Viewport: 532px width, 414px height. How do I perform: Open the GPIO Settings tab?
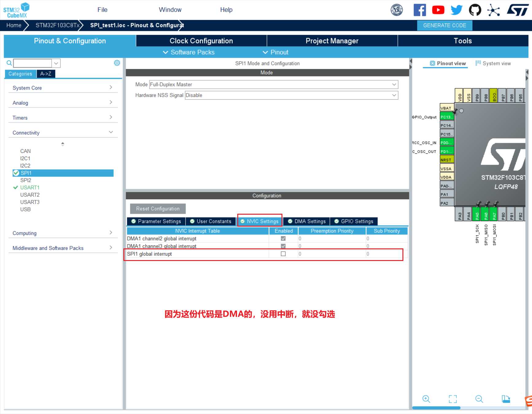click(354, 221)
